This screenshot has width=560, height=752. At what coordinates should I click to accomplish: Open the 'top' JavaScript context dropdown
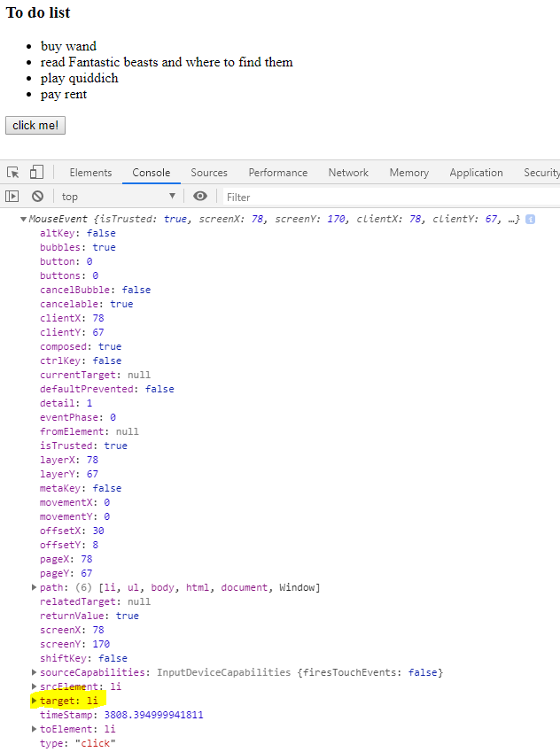tap(117, 197)
